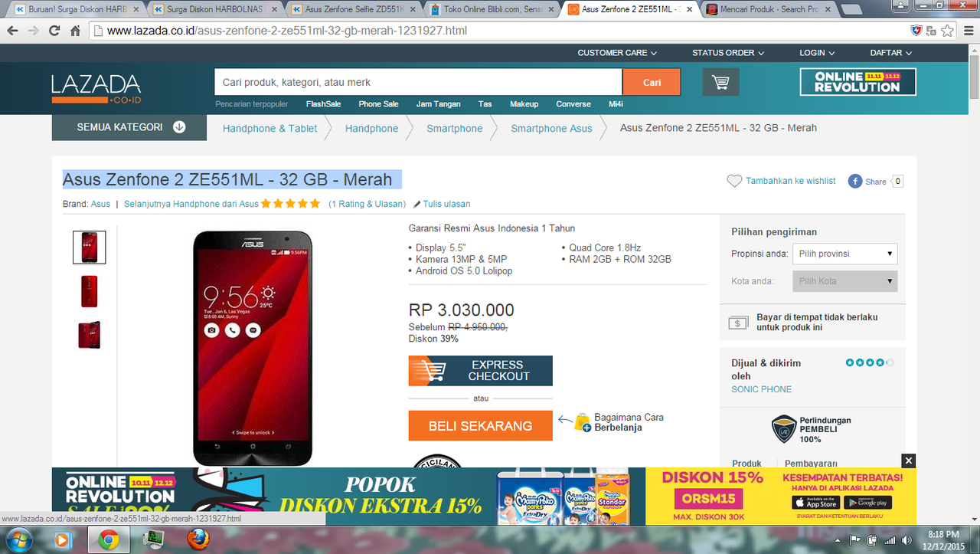The image size is (980, 554).
Task: Go forward in browser history
Action: click(34, 31)
